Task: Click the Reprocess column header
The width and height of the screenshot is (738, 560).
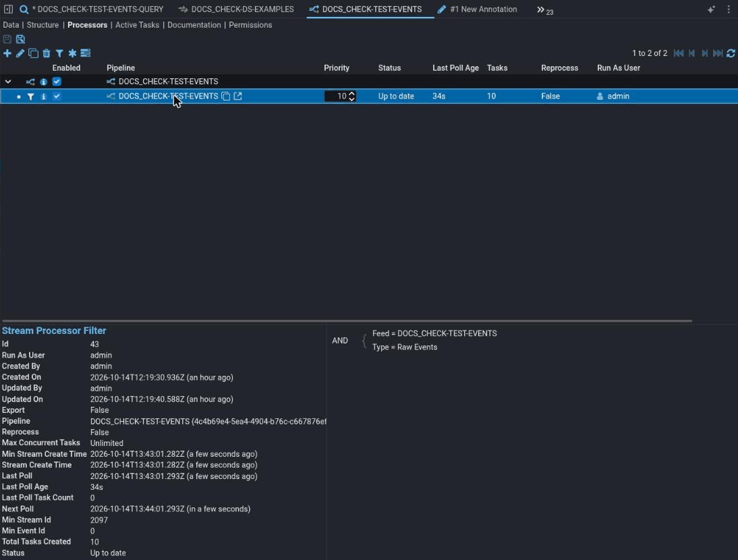Action: pyautogui.click(x=560, y=67)
